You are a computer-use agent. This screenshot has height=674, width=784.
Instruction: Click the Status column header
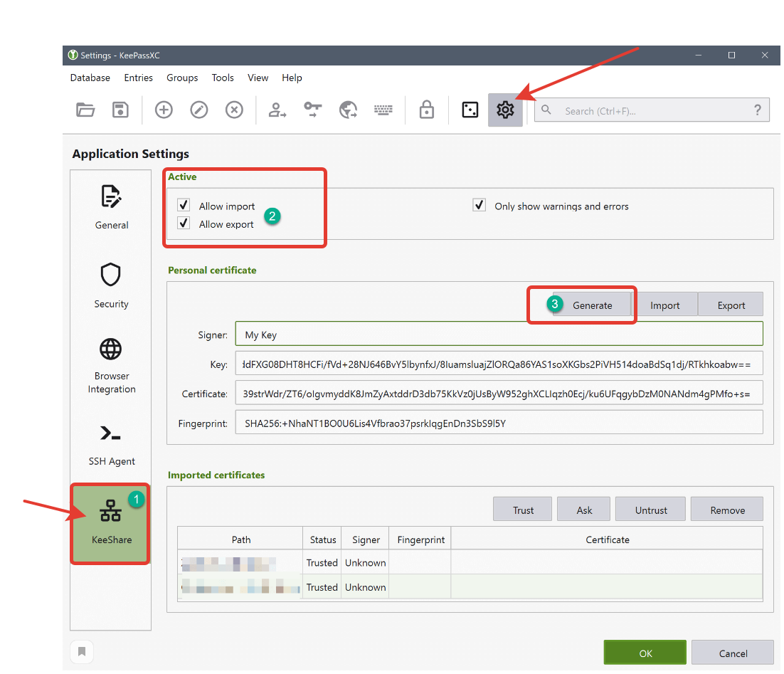coord(322,539)
